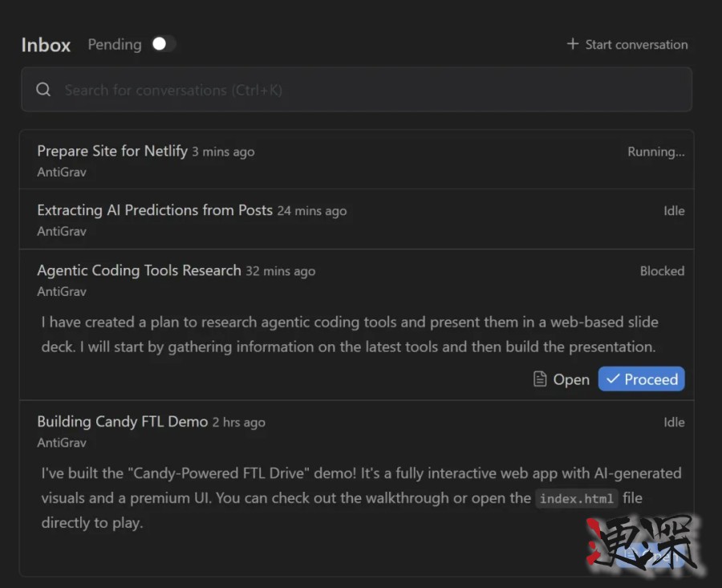Toggle the Pending switch on
Screen dimensions: 722x588
pos(164,44)
